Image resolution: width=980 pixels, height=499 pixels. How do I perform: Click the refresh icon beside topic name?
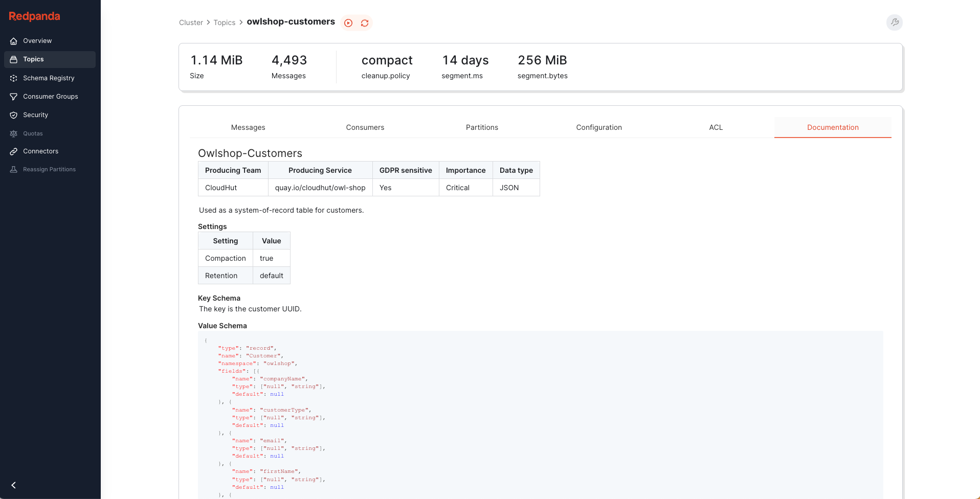365,23
